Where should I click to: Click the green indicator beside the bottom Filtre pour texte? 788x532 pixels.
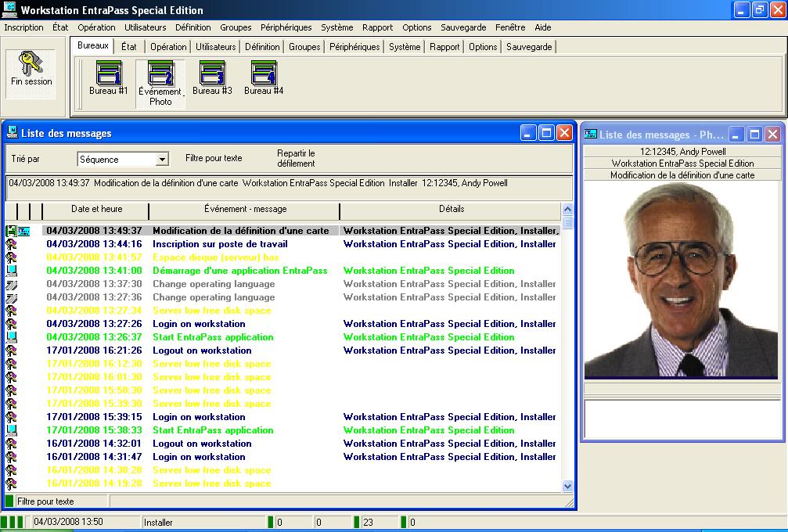tap(9, 501)
